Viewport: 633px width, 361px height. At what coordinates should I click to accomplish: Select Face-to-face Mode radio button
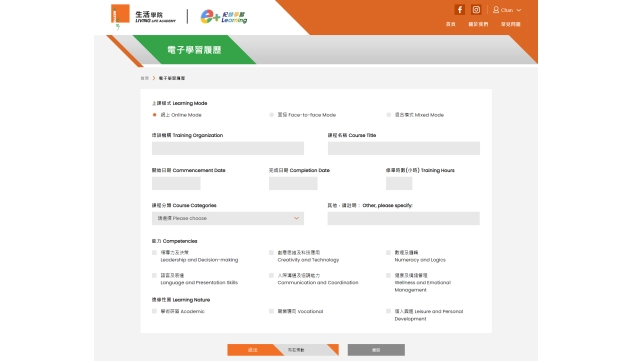click(271, 115)
